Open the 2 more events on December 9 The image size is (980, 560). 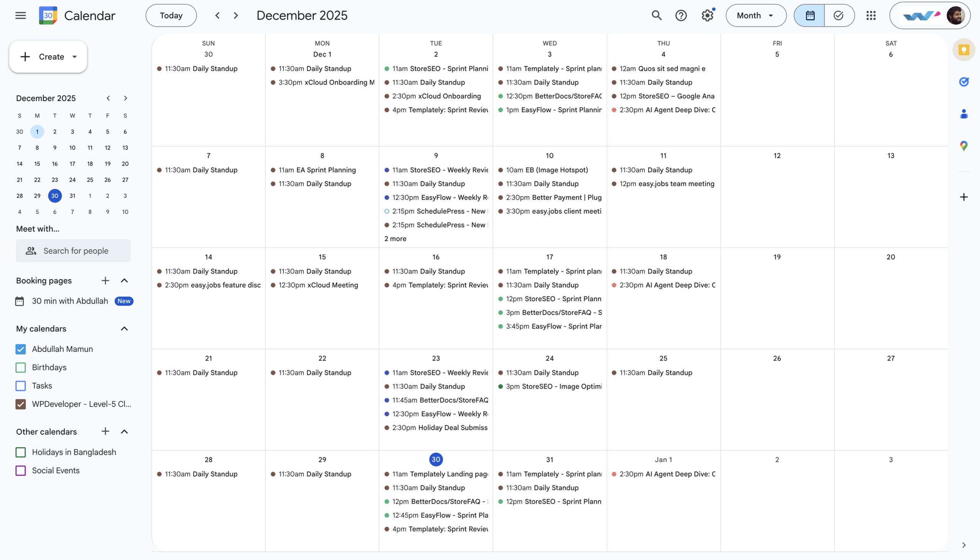(395, 238)
